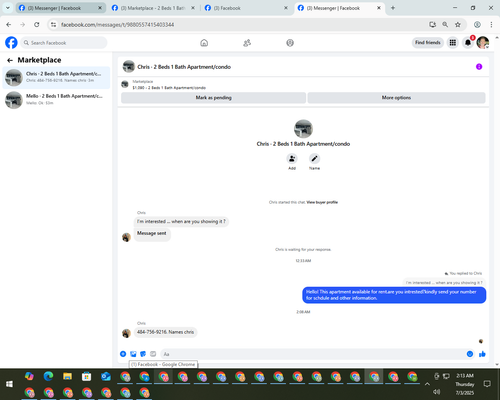
Task: Show hidden system tray icons
Action: tap(427, 384)
